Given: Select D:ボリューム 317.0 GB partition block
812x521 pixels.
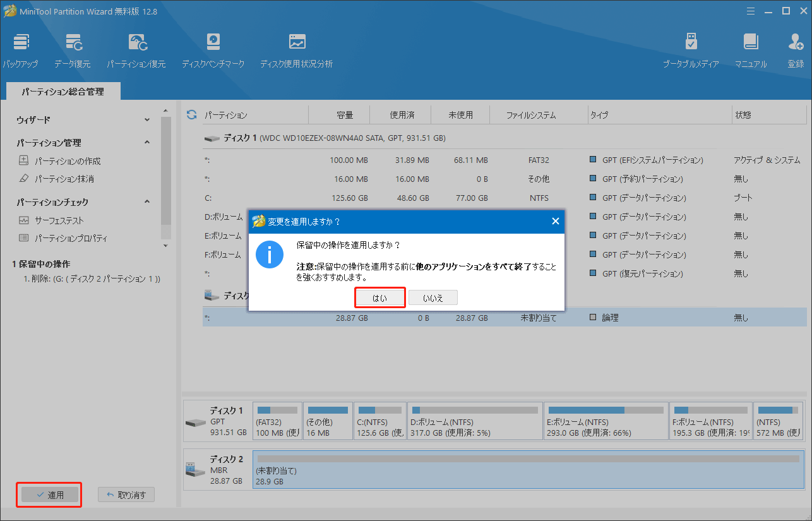Looking at the screenshot, I should pos(475,421).
